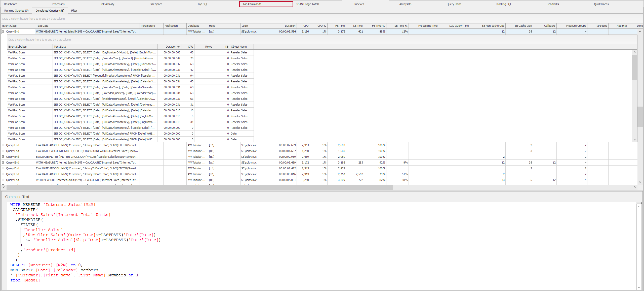The height and width of the screenshot is (291, 644).
Task: Open the Deadlocks tab
Action: [552, 4]
